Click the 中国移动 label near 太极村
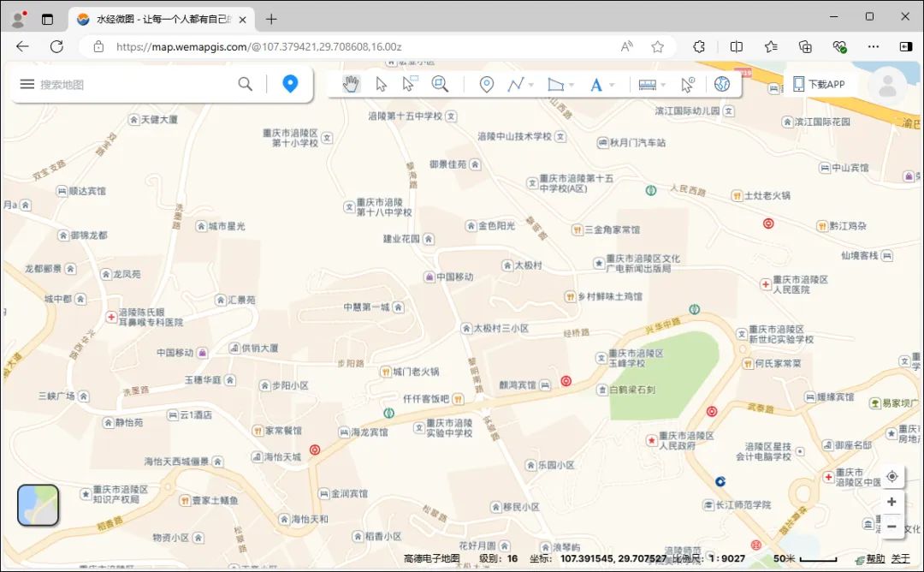Image resolution: width=924 pixels, height=572 pixels. click(x=454, y=277)
